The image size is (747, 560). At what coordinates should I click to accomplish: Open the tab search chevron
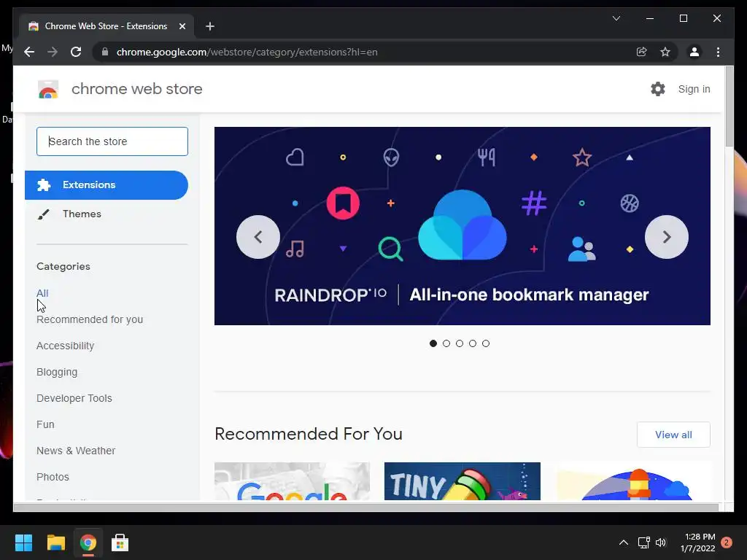coord(616,18)
